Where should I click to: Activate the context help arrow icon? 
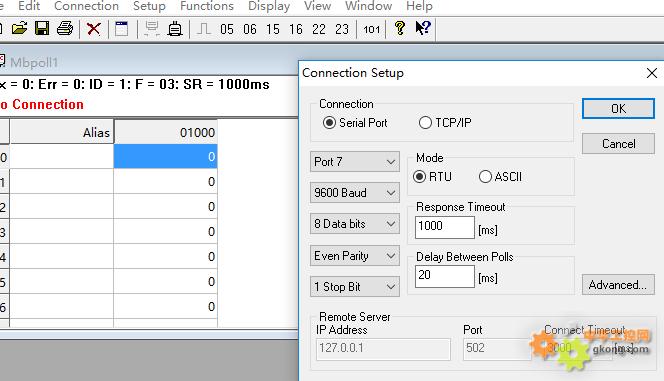[x=423, y=28]
